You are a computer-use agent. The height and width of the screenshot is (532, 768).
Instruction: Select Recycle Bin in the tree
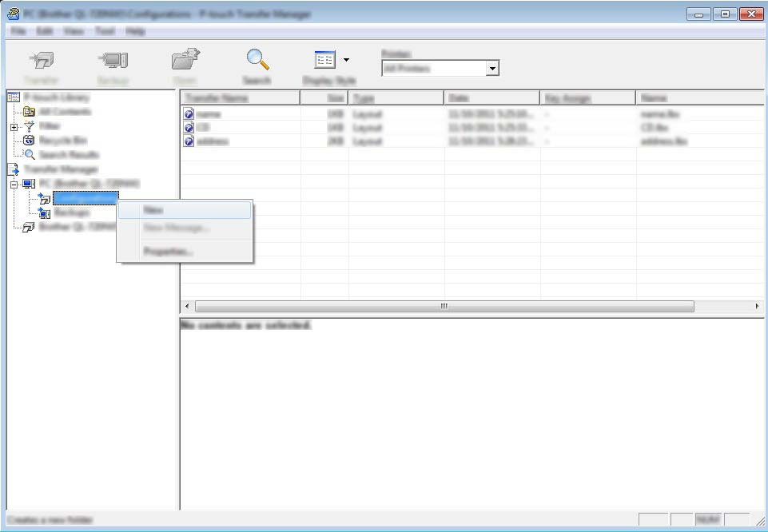click(62, 141)
